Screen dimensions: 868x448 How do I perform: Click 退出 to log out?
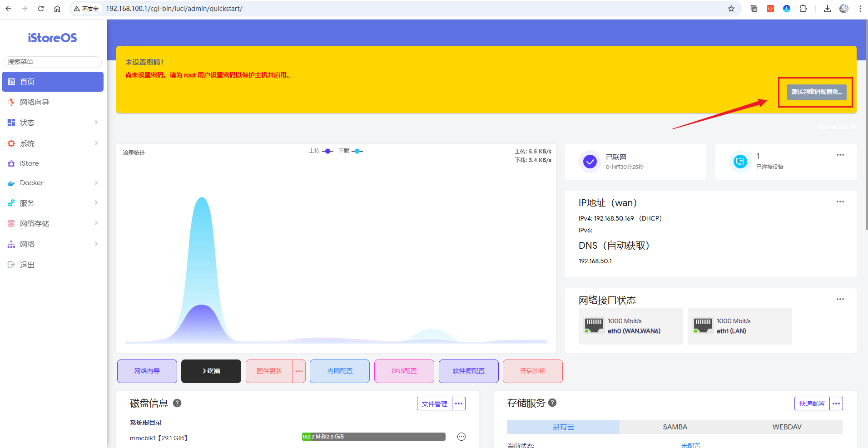pos(53,265)
